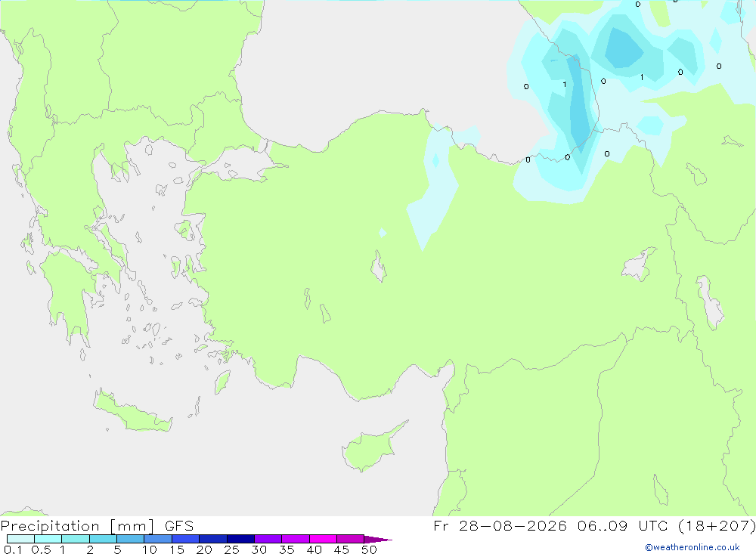
Task: Click the '(18+207)' forecast run text
Action: tap(717, 525)
